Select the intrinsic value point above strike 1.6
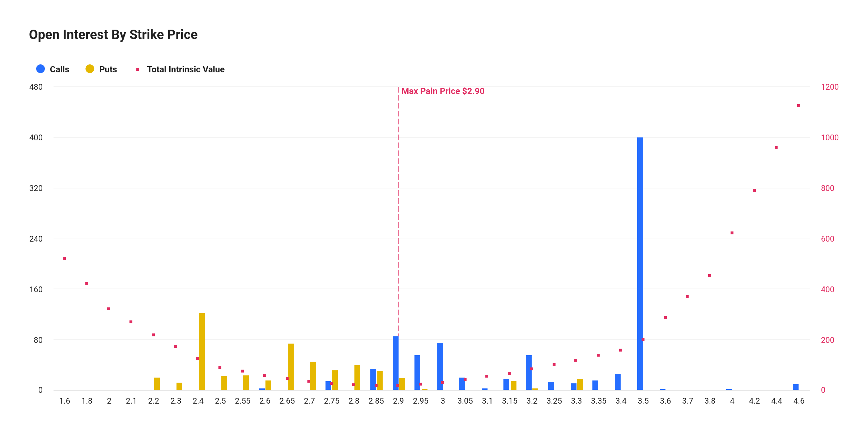The width and height of the screenshot is (868, 434). coord(64,258)
